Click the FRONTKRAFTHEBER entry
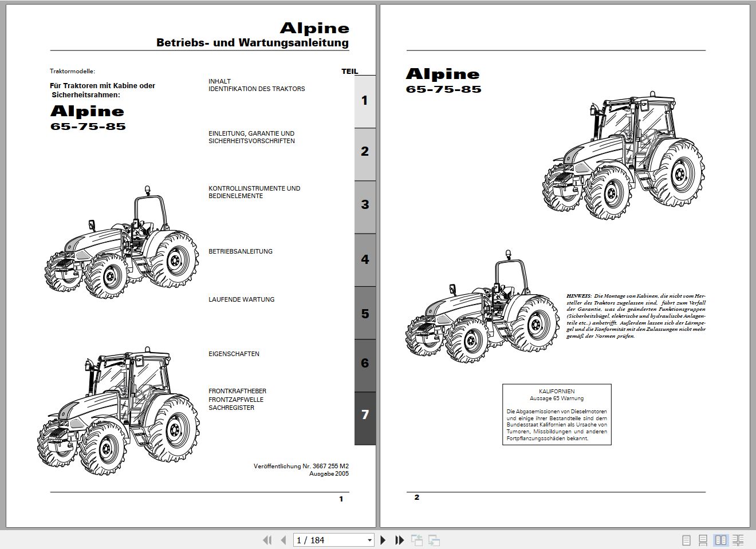Viewport: 756px width, 549px height. click(237, 391)
